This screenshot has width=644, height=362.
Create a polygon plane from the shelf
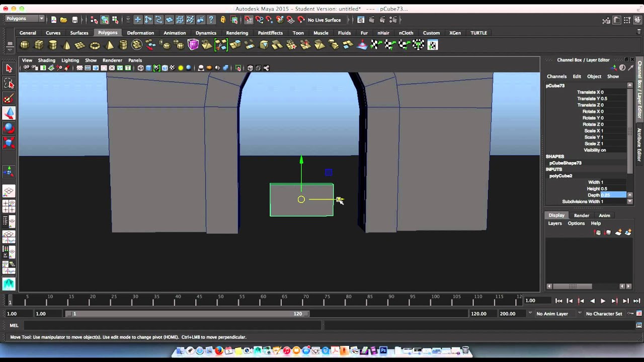(80, 45)
